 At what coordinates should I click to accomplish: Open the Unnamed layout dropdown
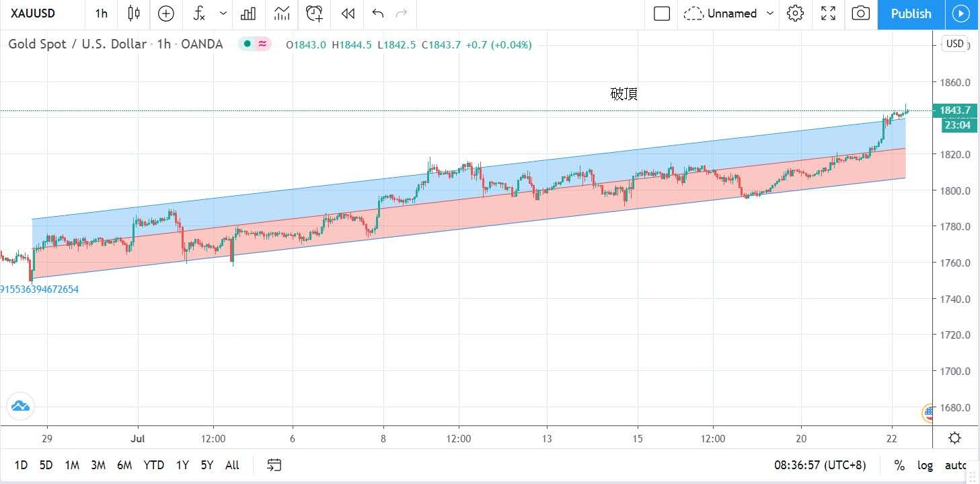pos(729,13)
